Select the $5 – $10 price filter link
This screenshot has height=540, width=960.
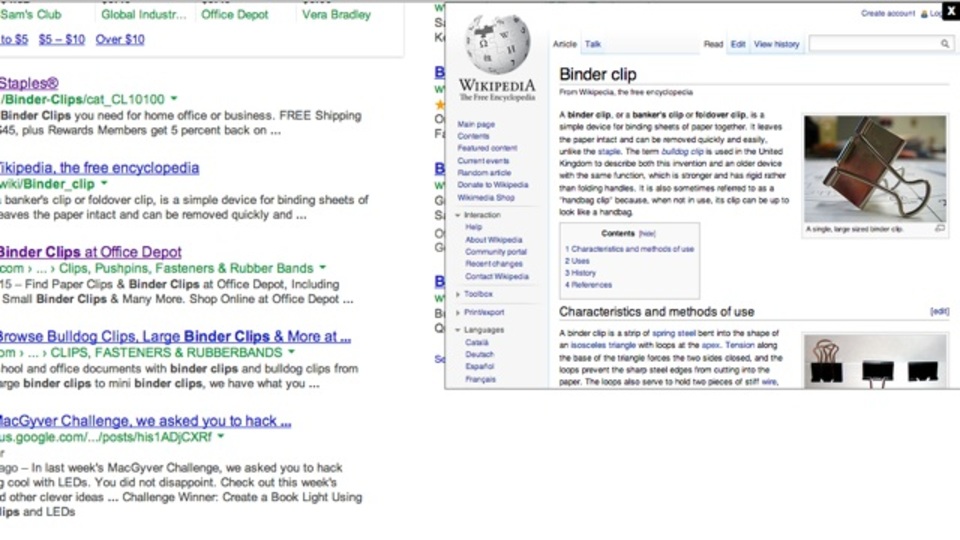[62, 39]
